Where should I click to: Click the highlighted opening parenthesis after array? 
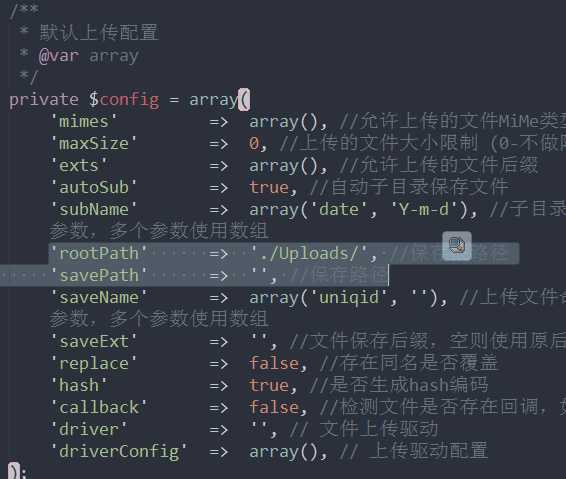(244, 100)
